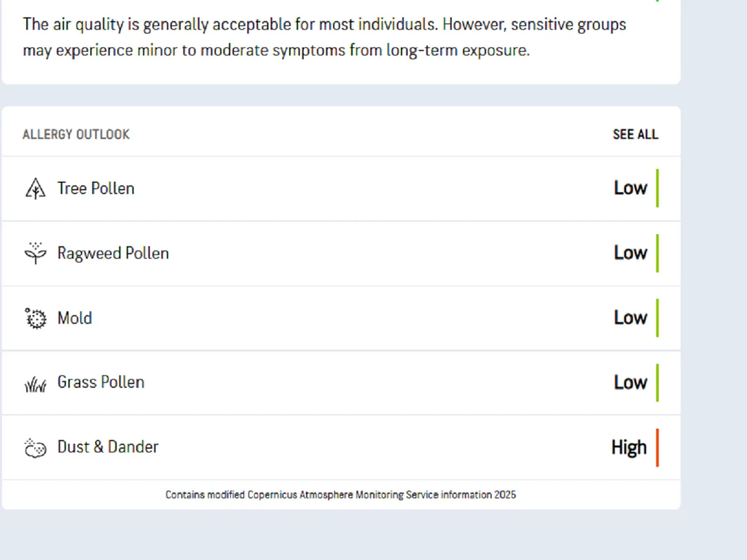Click the Ragweed Pollen plant icon
This screenshot has width=747, height=560.
click(x=35, y=253)
